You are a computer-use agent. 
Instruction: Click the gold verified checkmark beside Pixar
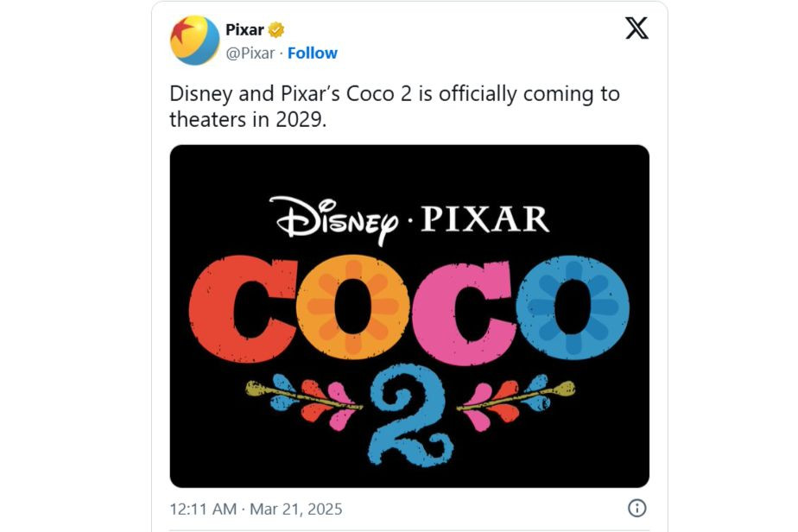[x=275, y=28]
